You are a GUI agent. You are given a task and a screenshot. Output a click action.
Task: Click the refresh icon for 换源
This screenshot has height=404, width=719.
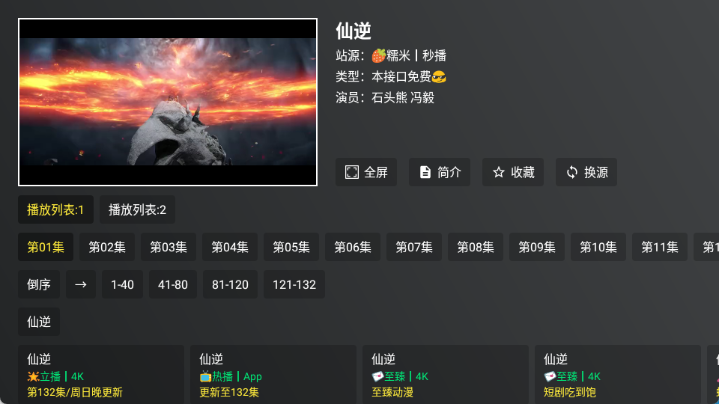click(x=572, y=172)
